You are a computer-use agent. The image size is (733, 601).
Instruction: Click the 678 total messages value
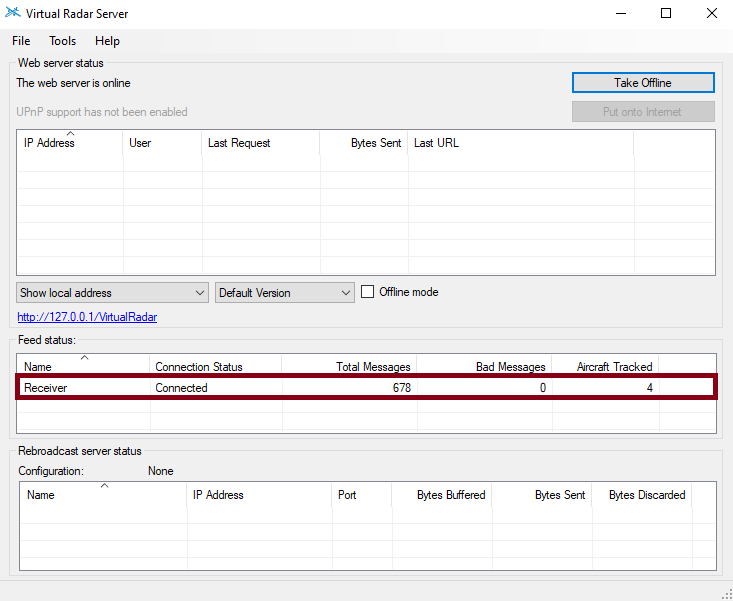(402, 387)
